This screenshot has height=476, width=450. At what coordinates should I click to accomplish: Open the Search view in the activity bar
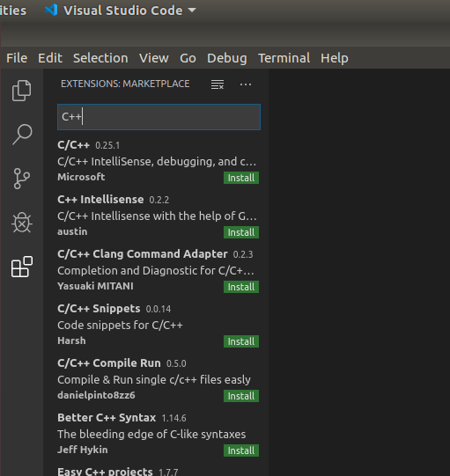coord(22,135)
